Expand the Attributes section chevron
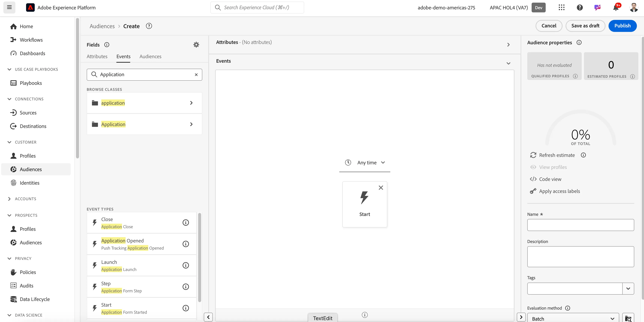The height and width of the screenshot is (322, 644). pos(508,44)
